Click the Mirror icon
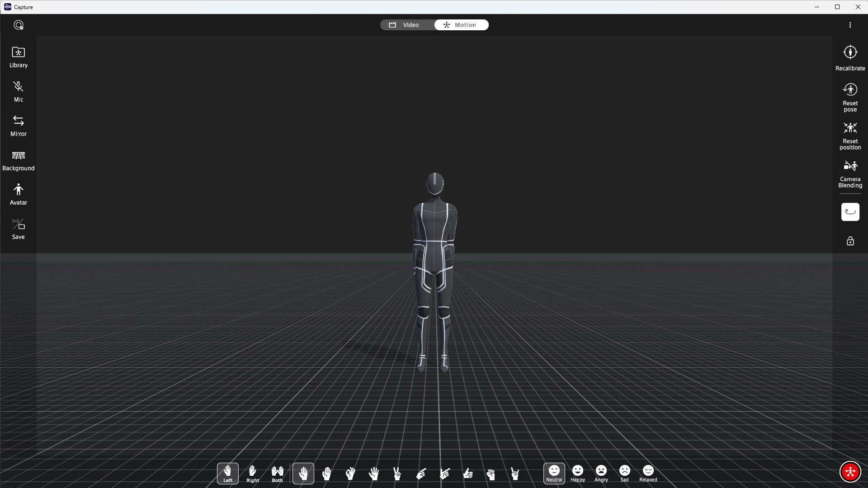This screenshot has width=868, height=488. coord(18,126)
